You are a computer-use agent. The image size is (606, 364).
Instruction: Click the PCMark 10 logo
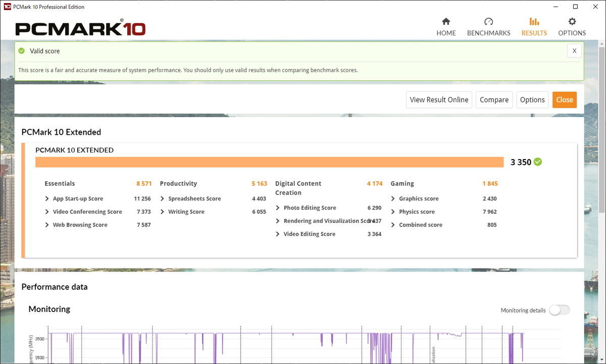80,28
